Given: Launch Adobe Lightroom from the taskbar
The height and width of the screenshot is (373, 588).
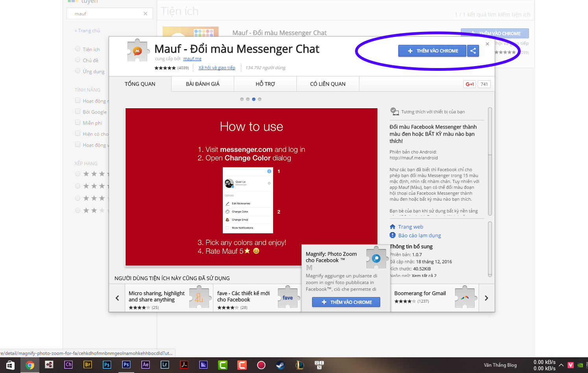Looking at the screenshot, I should point(165,365).
